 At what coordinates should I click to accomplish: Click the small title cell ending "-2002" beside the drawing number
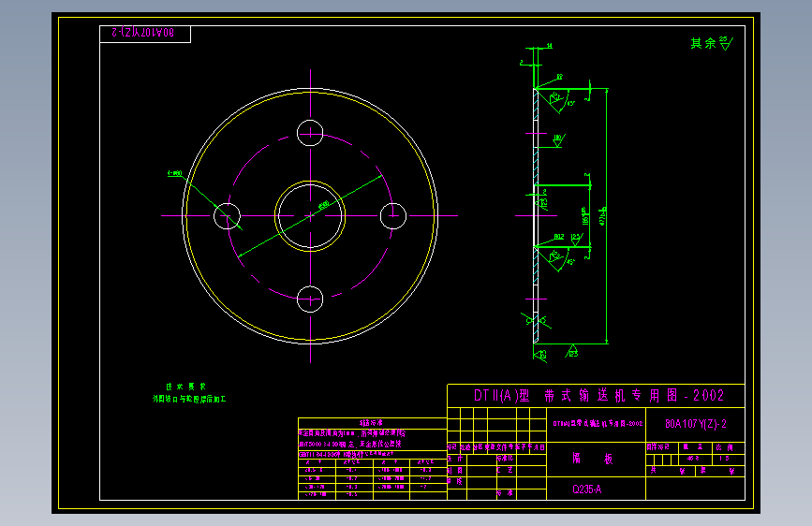tap(598, 423)
